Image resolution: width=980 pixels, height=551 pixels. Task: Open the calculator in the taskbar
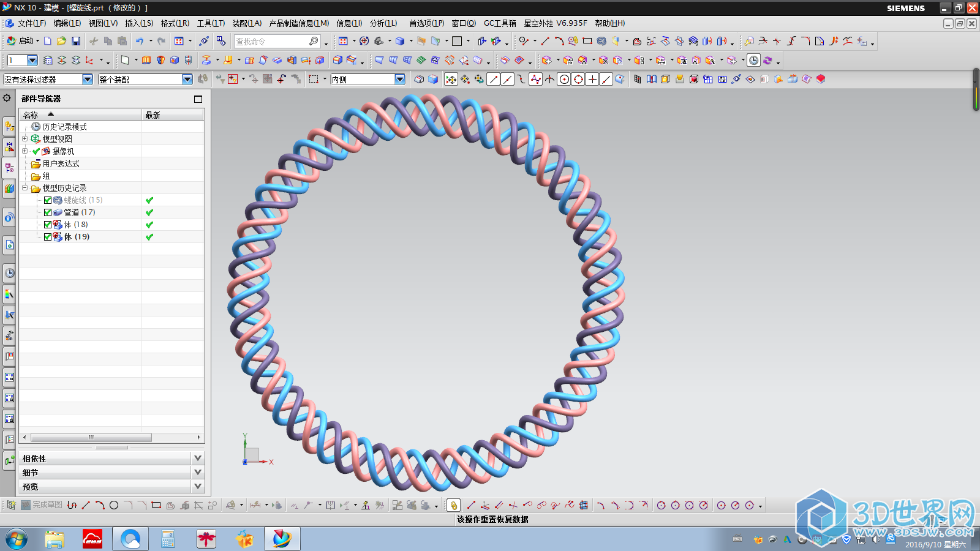[168, 539]
